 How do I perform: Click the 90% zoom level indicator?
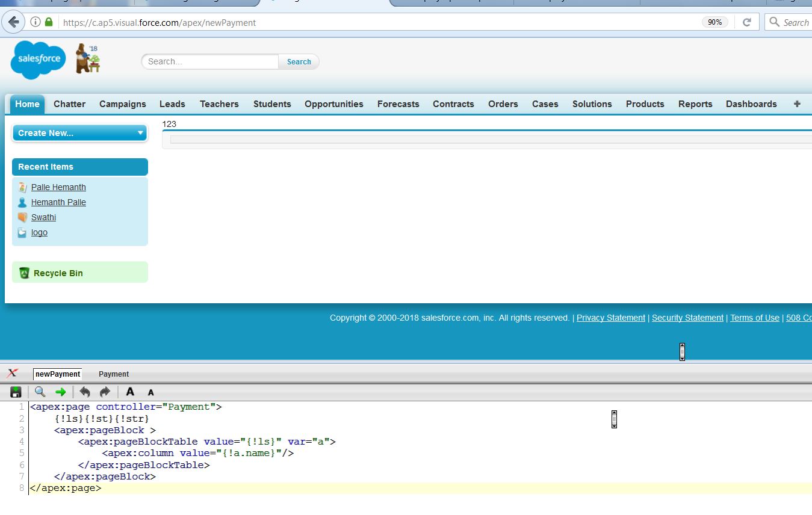[x=714, y=22]
